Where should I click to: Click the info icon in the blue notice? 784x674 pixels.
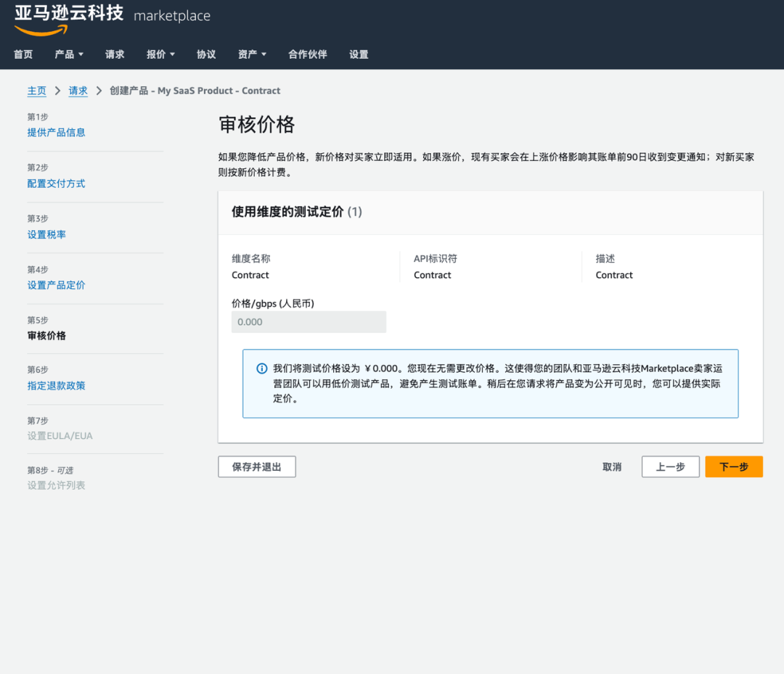click(261, 369)
